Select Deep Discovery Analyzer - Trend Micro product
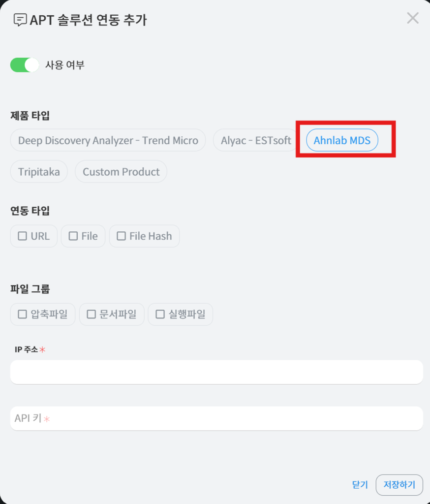Viewport: 430px width, 504px height. click(108, 141)
